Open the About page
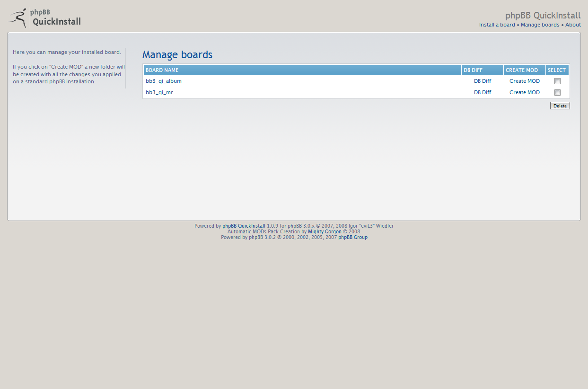This screenshot has height=389, width=588. pos(573,25)
